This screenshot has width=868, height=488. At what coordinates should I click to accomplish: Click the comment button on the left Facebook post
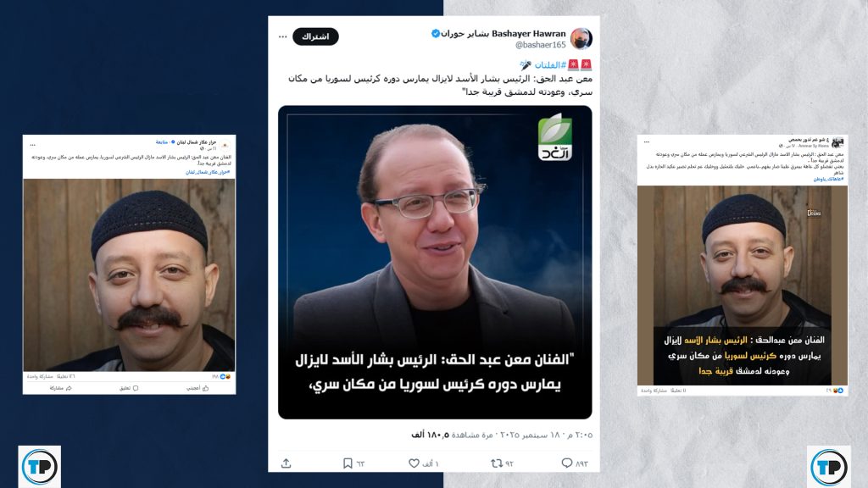coord(129,388)
